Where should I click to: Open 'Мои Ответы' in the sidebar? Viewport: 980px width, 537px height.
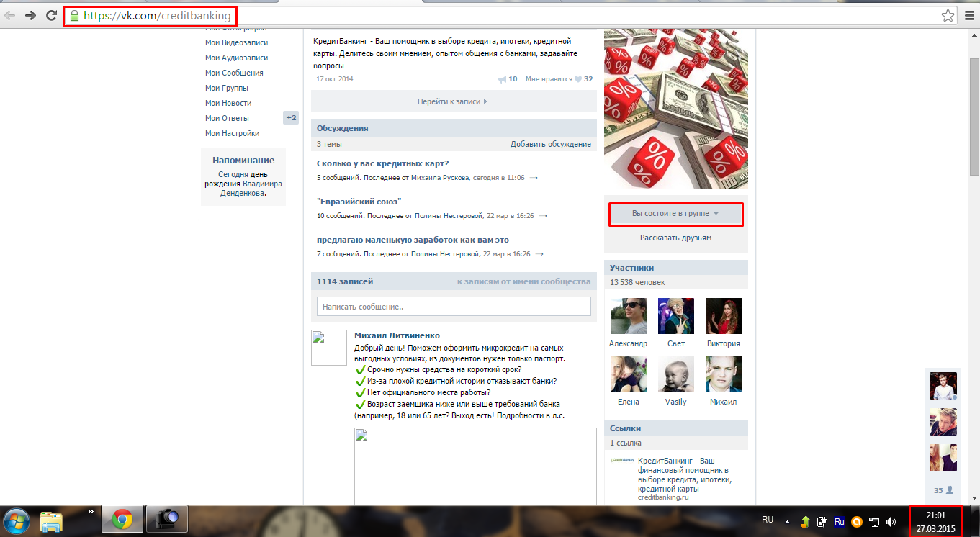click(x=227, y=118)
